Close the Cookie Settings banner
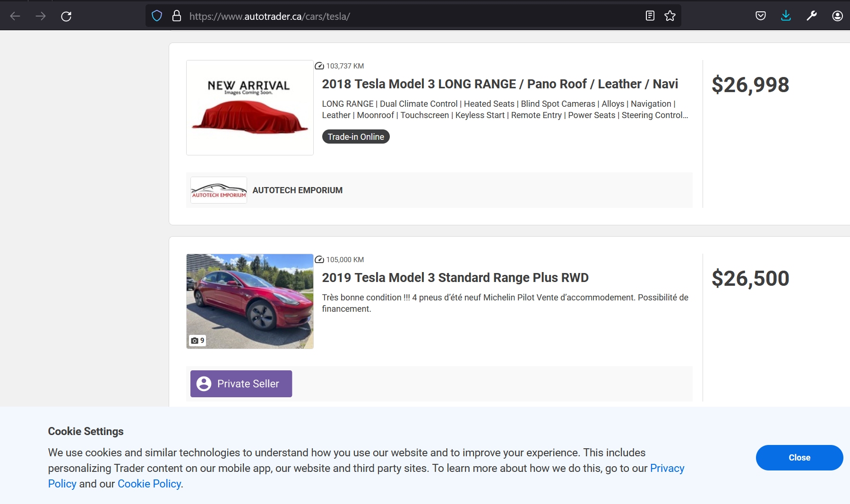 799,458
